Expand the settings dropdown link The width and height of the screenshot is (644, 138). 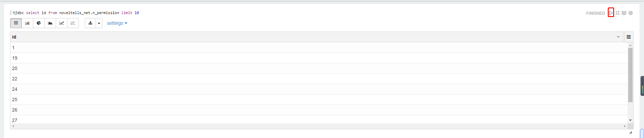pos(117,23)
